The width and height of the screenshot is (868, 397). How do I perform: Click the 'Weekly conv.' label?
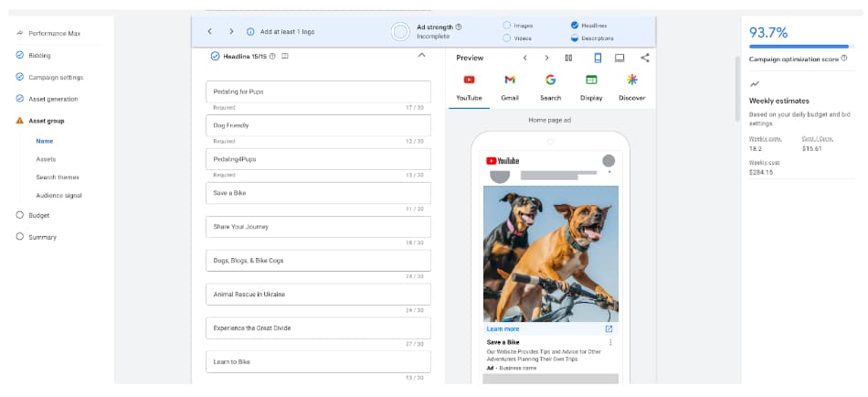tap(765, 139)
